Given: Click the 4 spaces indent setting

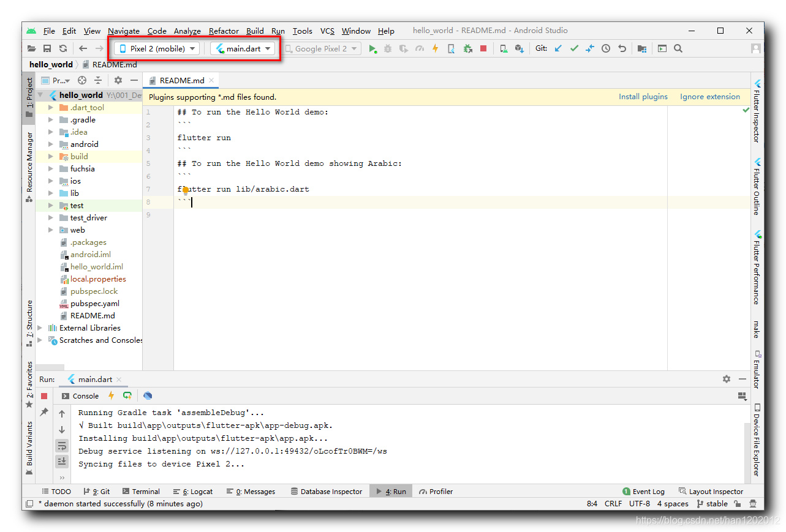Looking at the screenshot, I should click(x=673, y=504).
